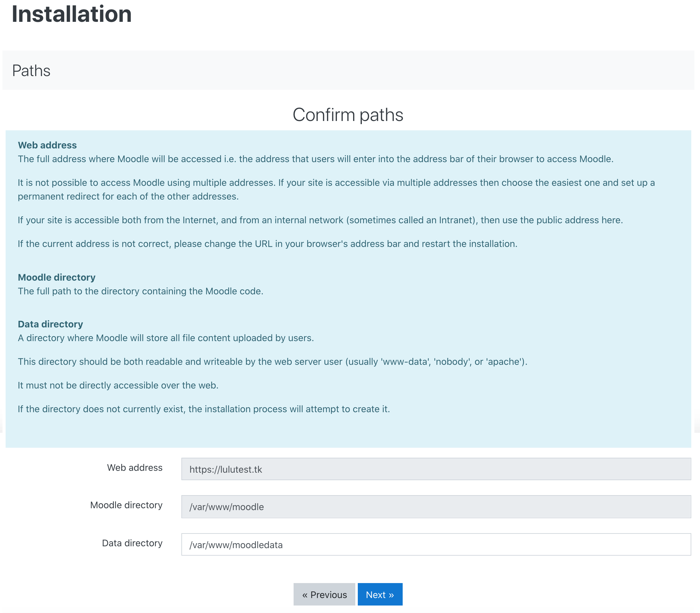The height and width of the screenshot is (613, 700).
Task: Select the Installation page title
Action: pos(71,14)
